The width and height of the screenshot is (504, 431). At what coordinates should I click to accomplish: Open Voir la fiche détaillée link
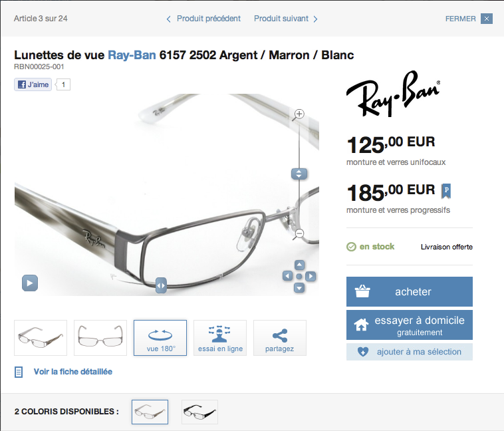(73, 372)
